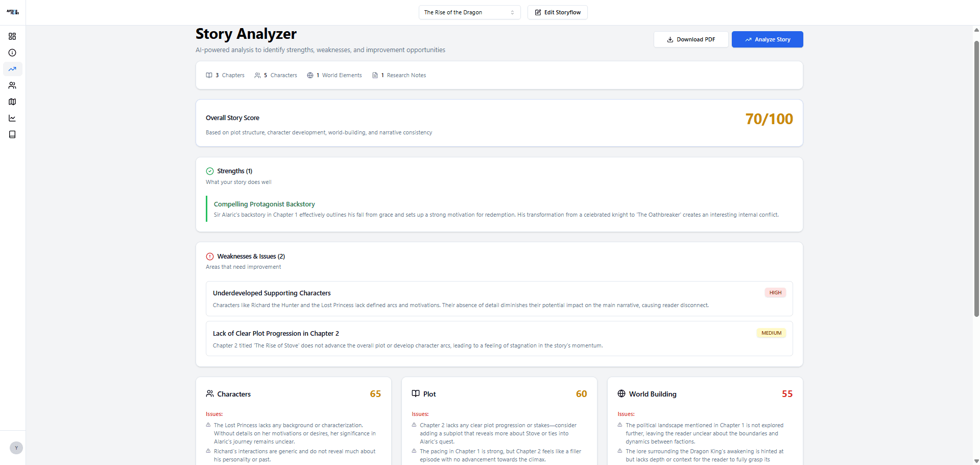Open the book icon in sidebar
Viewport: 980px width, 465px height.
pyautogui.click(x=12, y=134)
